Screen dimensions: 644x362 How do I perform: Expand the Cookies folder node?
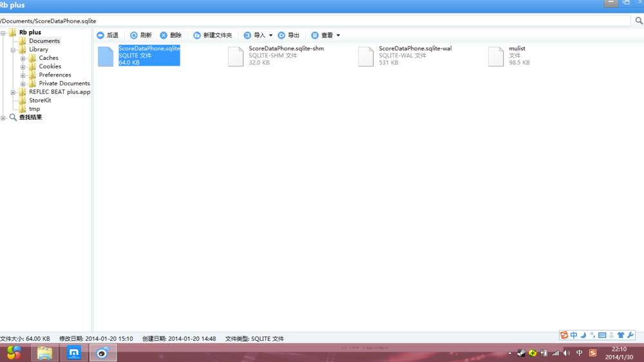[x=23, y=66]
